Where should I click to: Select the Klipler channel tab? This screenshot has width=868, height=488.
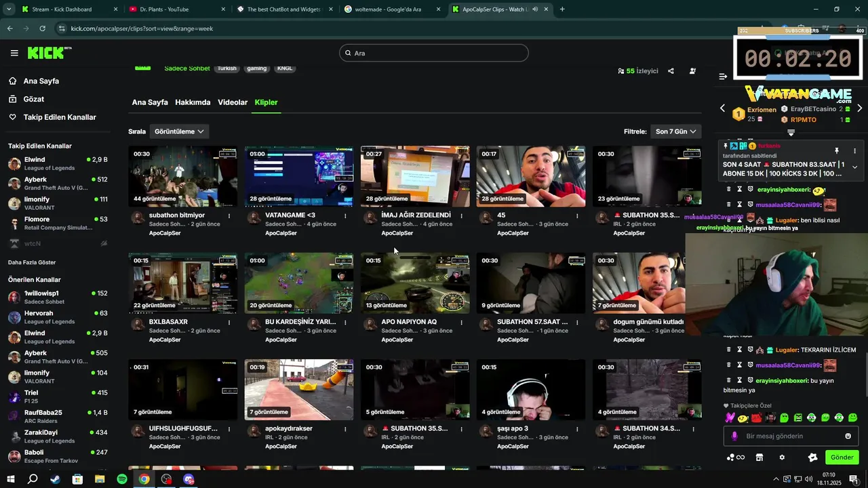point(266,102)
